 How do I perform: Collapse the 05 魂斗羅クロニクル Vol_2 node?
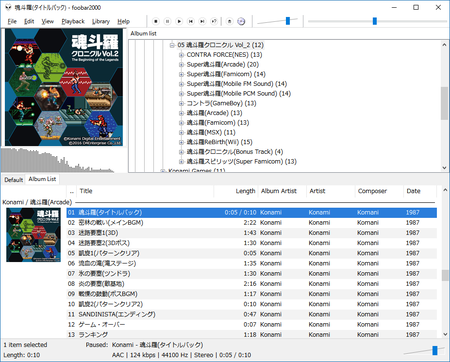tap(172, 45)
